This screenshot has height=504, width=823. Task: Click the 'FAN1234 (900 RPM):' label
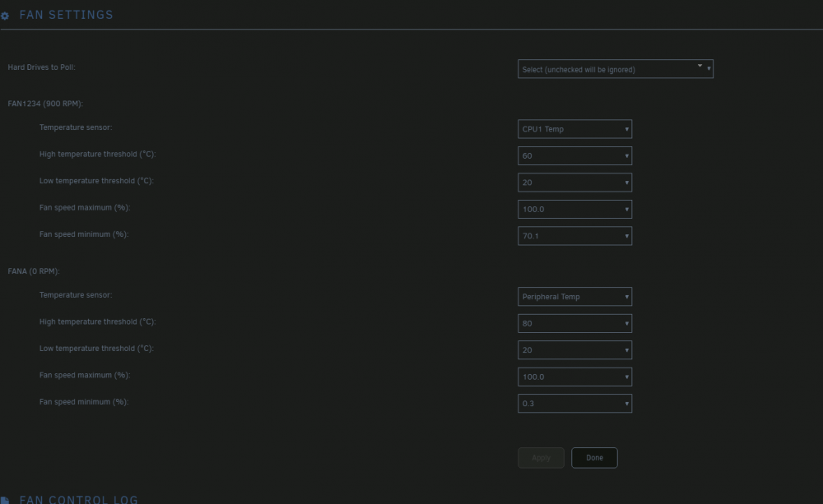(45, 104)
